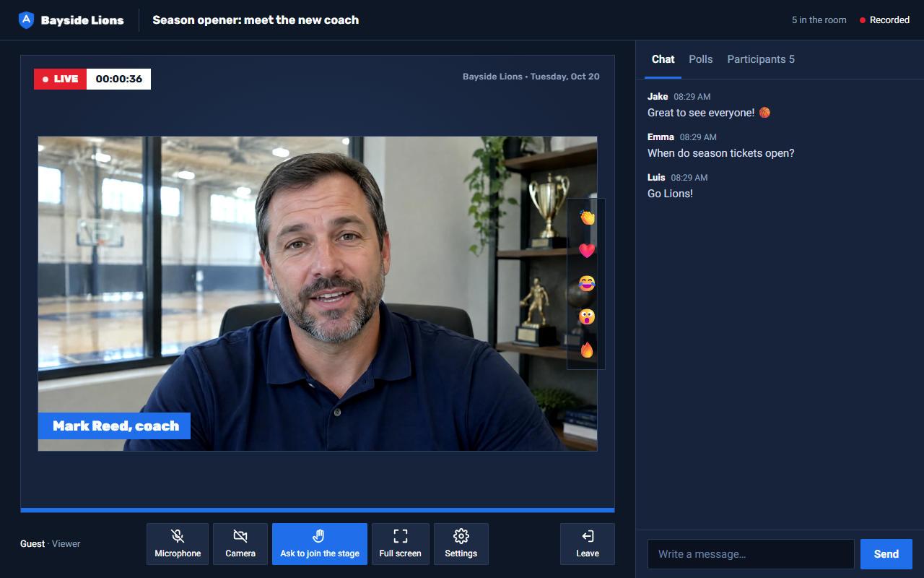Open Settings gear
Screen dimensions: 924x578
(461, 544)
